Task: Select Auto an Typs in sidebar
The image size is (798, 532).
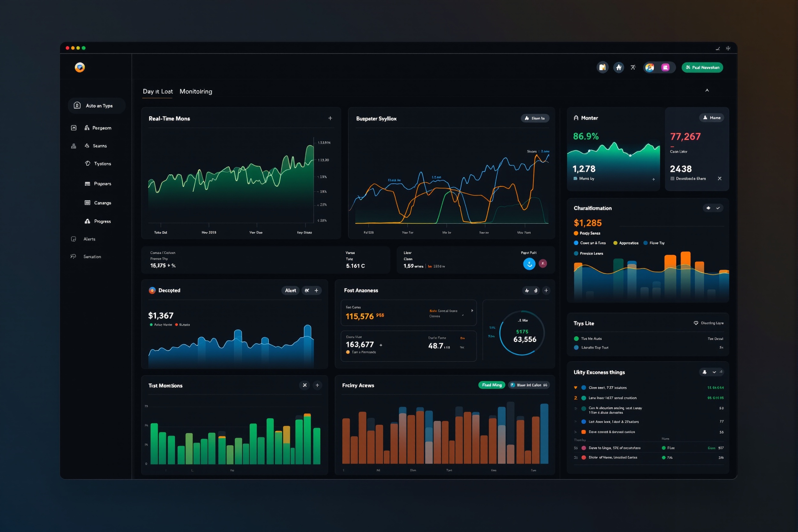Action: coord(97,106)
